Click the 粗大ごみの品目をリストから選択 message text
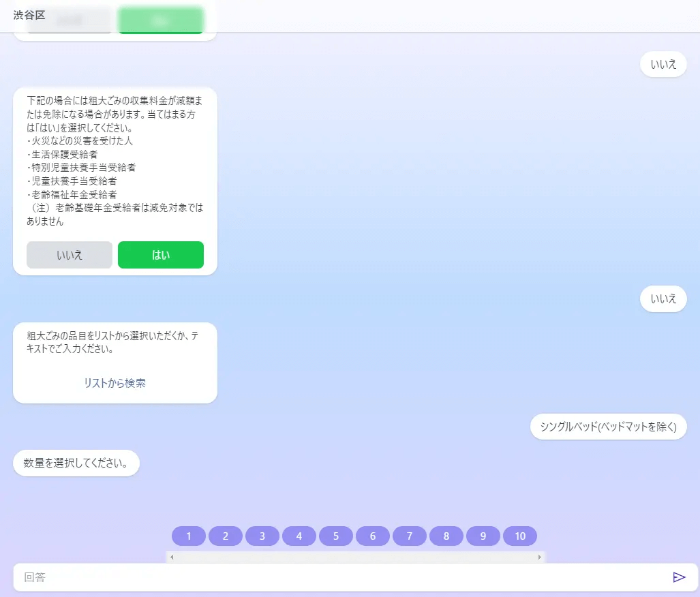700x597 pixels. [112, 343]
